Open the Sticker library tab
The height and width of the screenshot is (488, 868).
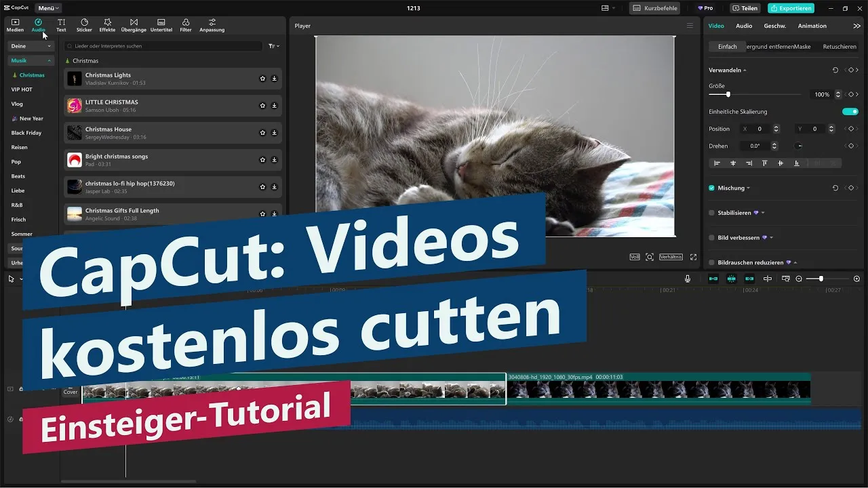point(84,26)
